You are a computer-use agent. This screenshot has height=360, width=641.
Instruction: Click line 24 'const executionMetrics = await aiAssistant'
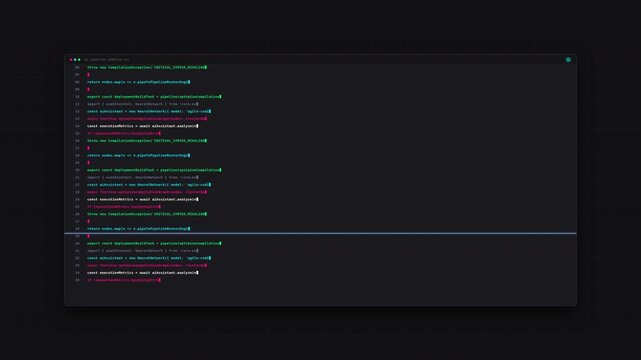click(x=143, y=199)
